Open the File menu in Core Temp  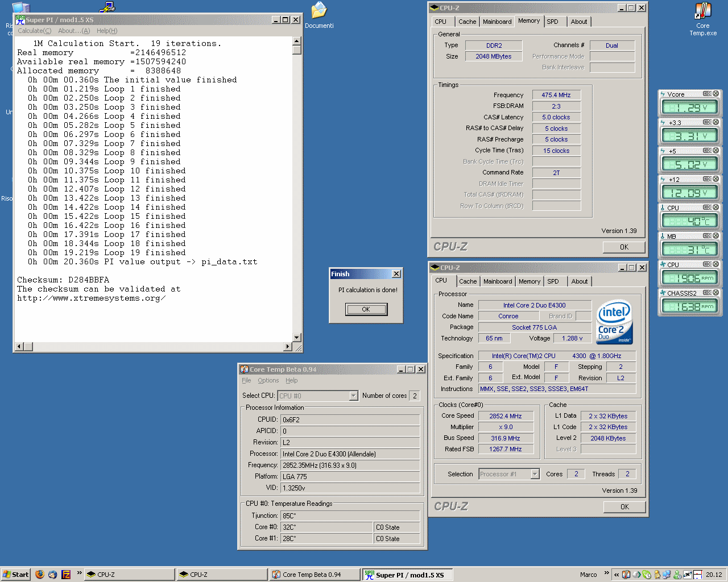[246, 380]
